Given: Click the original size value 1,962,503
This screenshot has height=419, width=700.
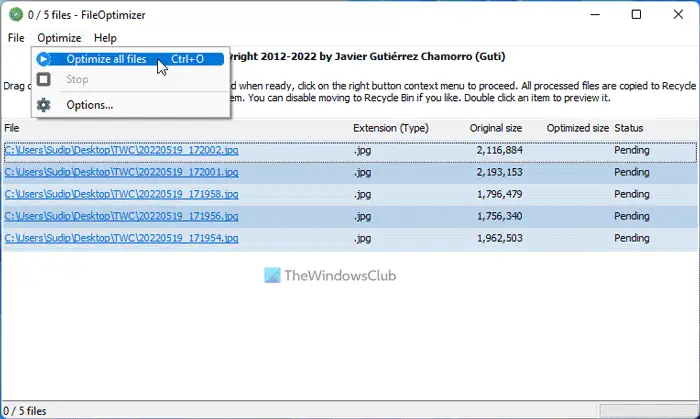Looking at the screenshot, I should click(500, 238).
